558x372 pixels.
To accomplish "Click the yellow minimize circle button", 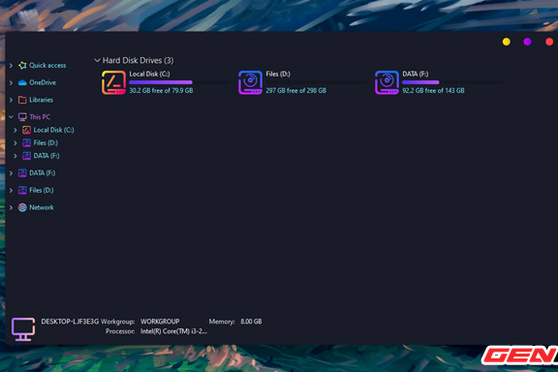I will click(506, 42).
